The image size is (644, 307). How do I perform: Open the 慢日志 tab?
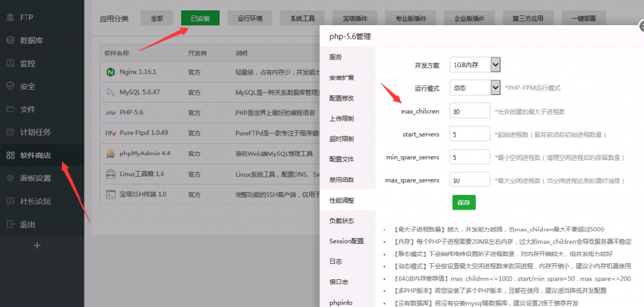(x=348, y=282)
